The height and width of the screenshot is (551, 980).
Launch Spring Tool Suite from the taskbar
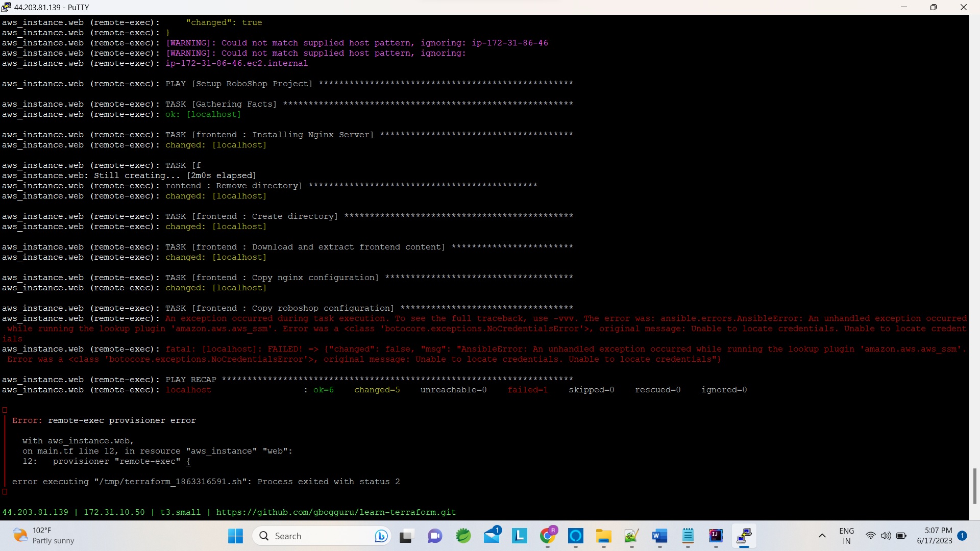(x=463, y=536)
